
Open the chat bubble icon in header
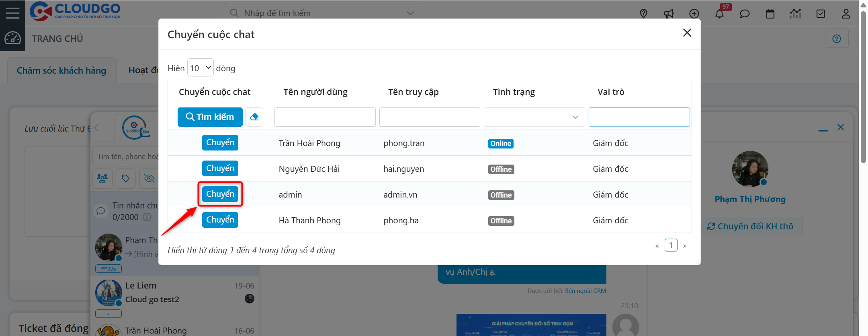tap(745, 14)
